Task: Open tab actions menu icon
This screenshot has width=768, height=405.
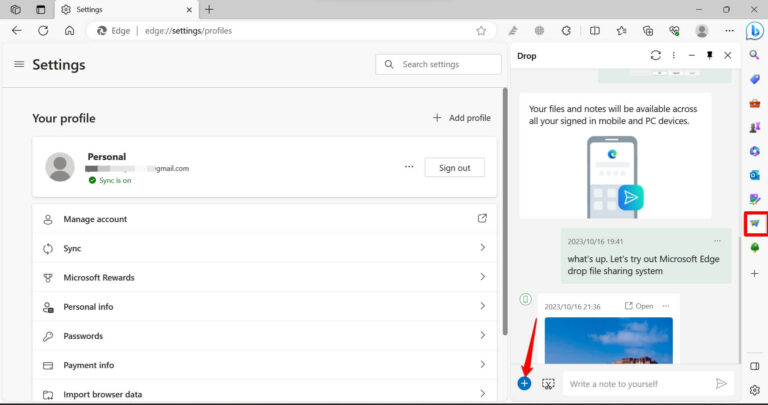Action: [41, 9]
